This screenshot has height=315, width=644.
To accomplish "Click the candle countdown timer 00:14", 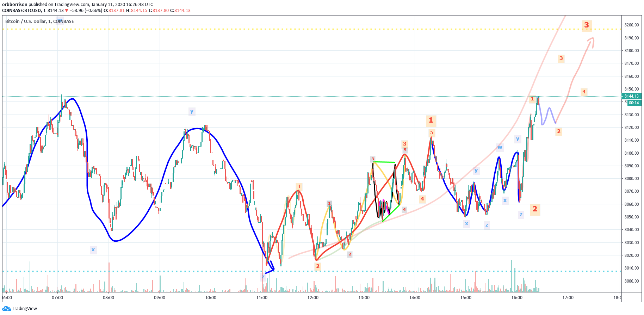I will (634, 103).
